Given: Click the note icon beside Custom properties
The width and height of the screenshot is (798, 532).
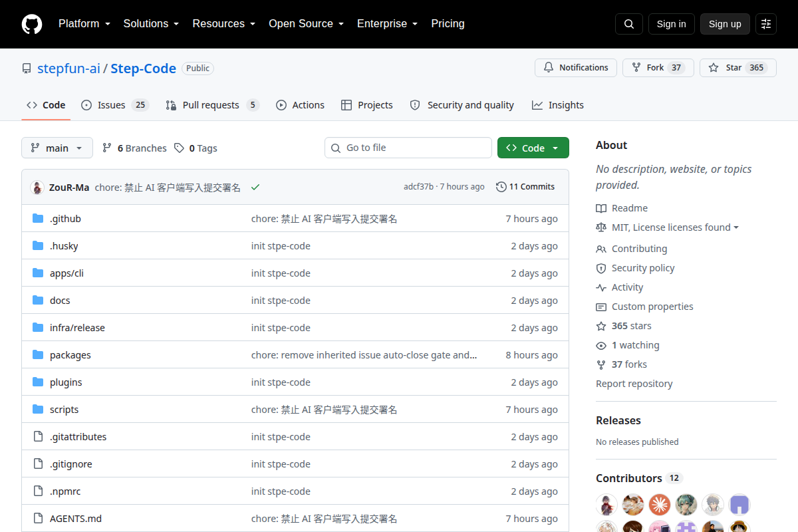Looking at the screenshot, I should [601, 307].
